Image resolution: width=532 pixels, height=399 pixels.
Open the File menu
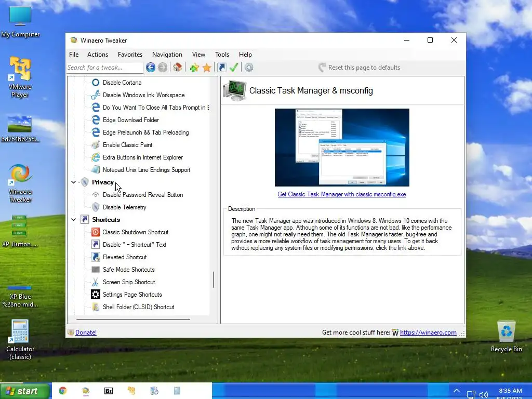[x=74, y=54]
